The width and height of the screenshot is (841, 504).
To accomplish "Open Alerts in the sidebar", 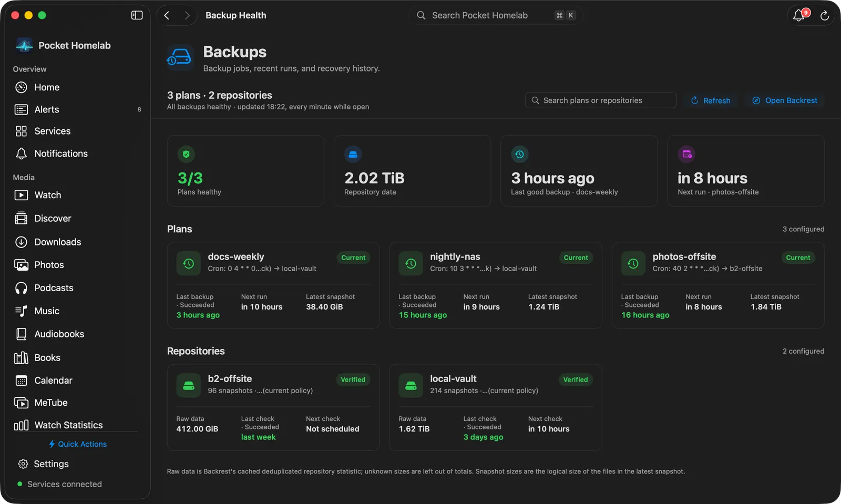I will click(x=78, y=109).
